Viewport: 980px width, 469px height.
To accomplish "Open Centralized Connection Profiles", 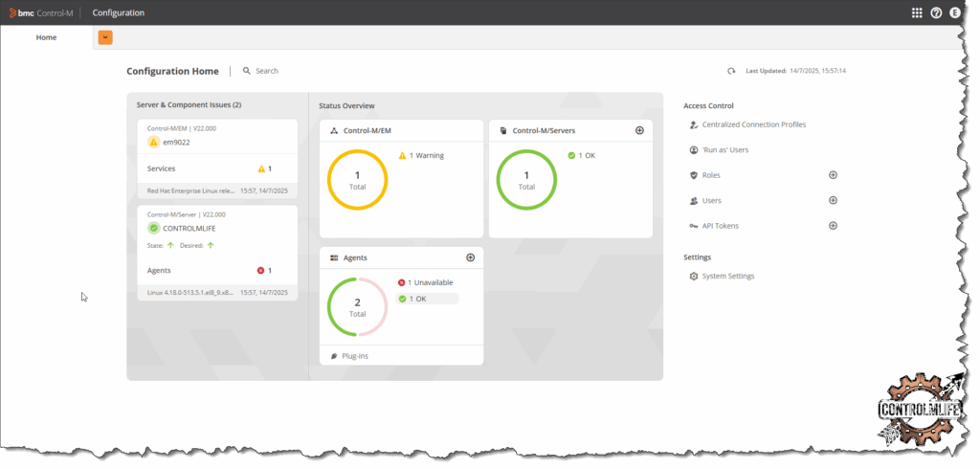I will 753,124.
